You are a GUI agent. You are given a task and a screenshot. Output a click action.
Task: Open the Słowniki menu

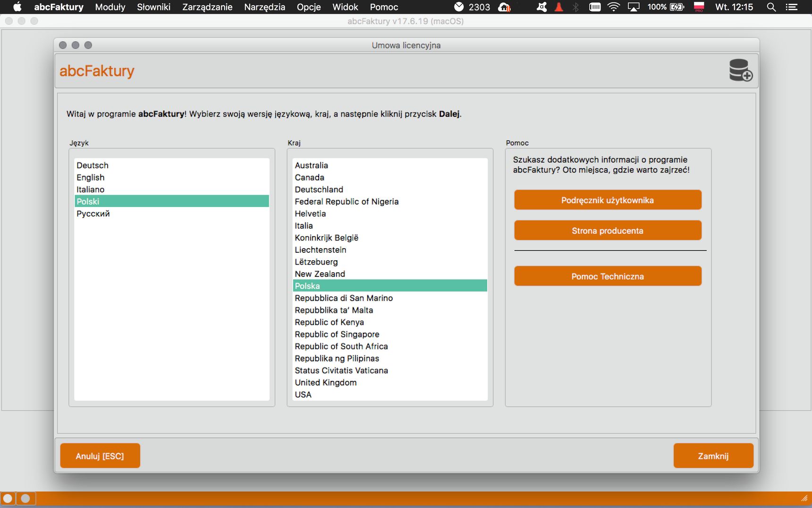point(154,7)
